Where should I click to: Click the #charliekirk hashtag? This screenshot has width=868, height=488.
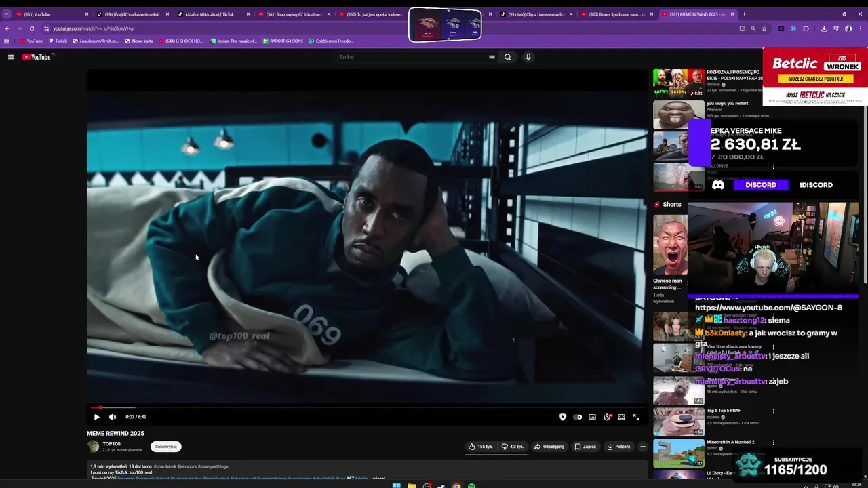pos(165,466)
